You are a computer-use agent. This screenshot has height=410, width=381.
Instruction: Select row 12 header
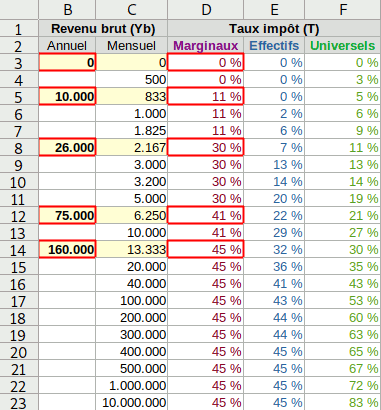coord(19,216)
